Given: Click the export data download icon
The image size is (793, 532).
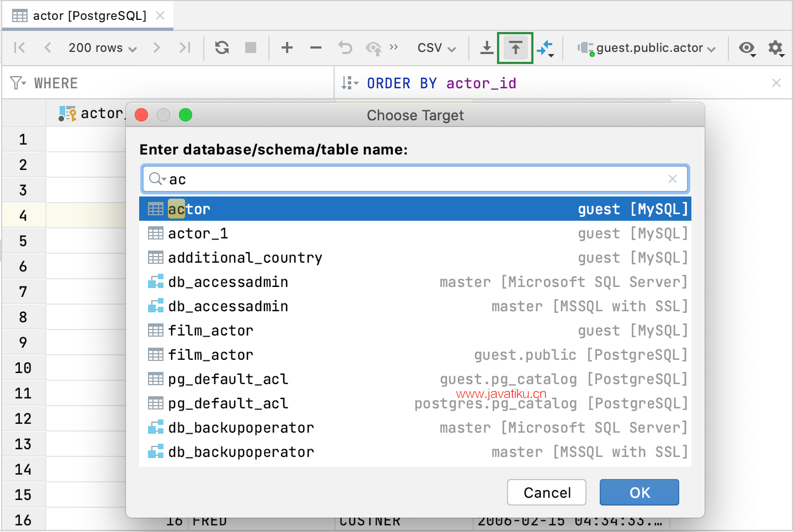Looking at the screenshot, I should pos(487,48).
